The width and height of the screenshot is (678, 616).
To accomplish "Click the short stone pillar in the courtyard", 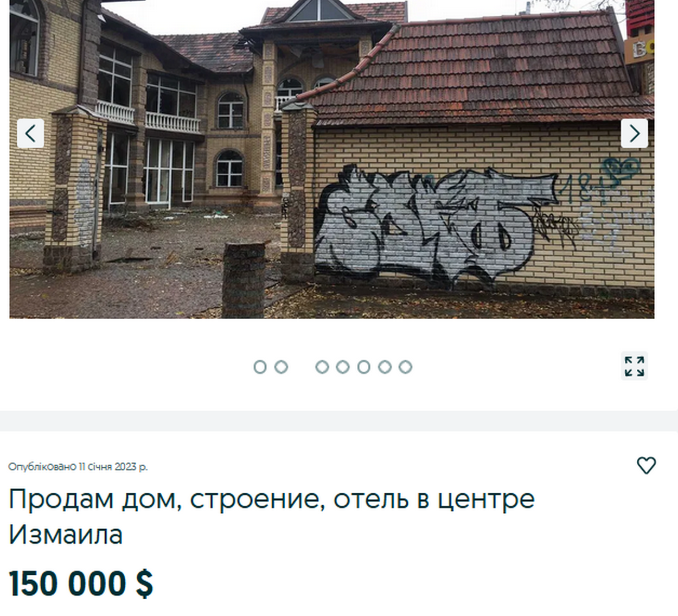I will pos(244,280).
